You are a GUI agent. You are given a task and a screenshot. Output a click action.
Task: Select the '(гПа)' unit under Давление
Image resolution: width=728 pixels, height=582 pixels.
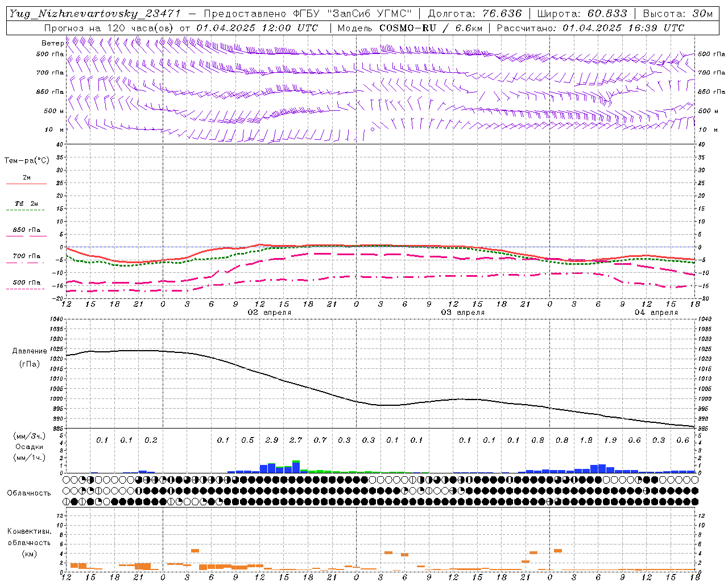tap(30, 364)
